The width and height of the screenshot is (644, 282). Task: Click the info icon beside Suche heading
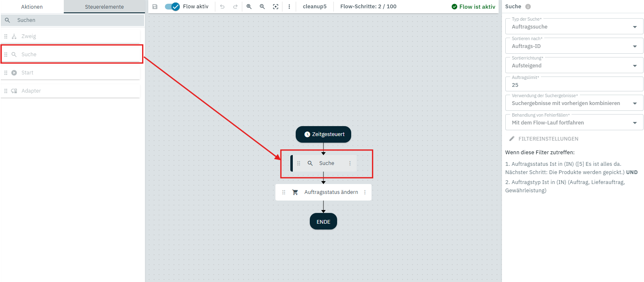(x=528, y=7)
